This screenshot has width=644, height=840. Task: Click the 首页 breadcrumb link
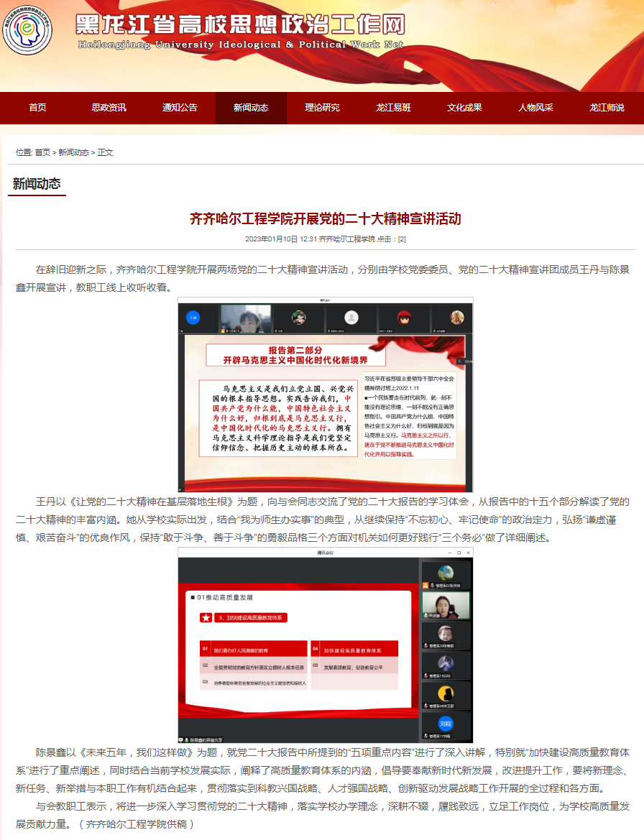[42, 152]
